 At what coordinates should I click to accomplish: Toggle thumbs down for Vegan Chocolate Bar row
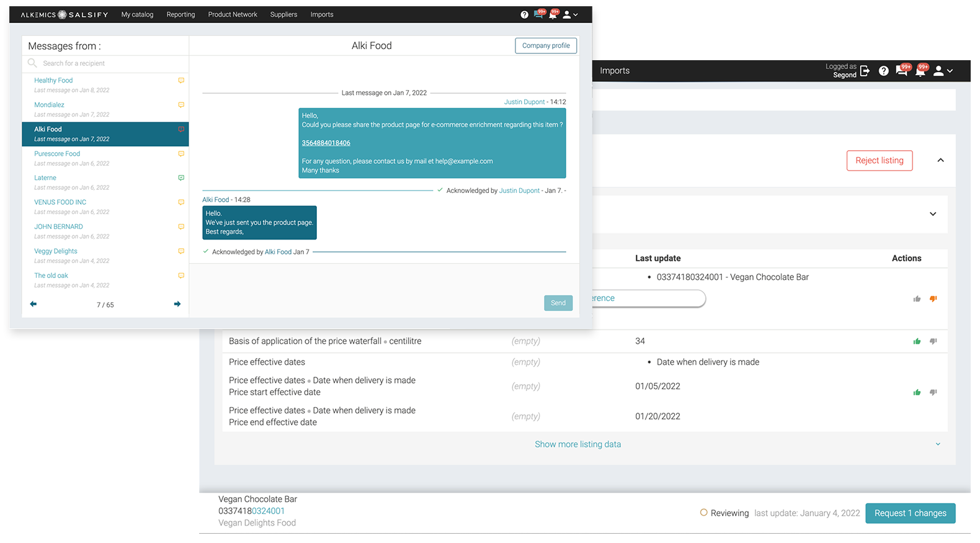(933, 299)
